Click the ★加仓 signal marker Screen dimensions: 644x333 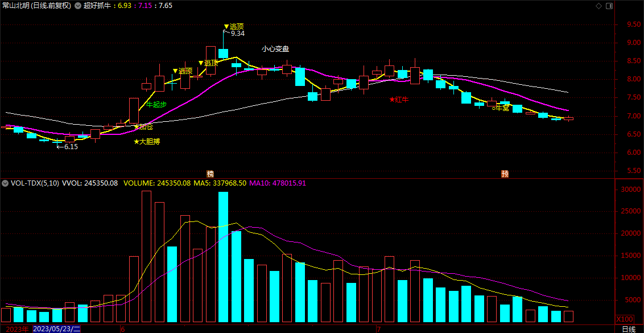pos(143,127)
